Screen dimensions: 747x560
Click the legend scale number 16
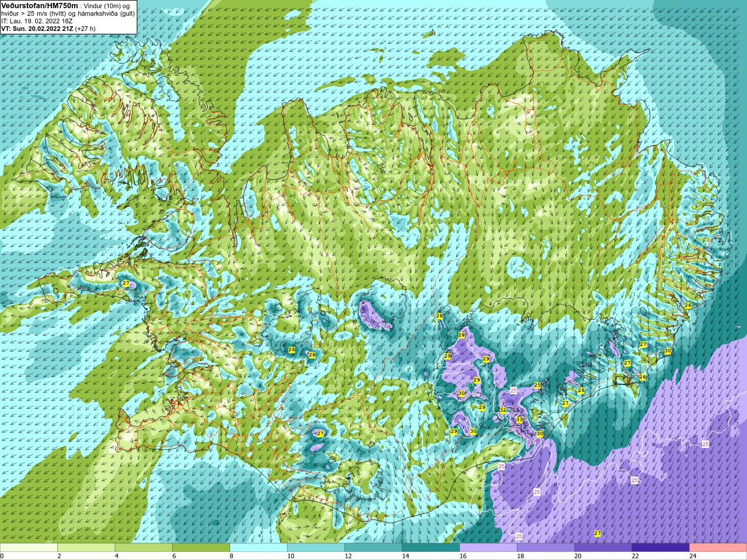[463, 556]
